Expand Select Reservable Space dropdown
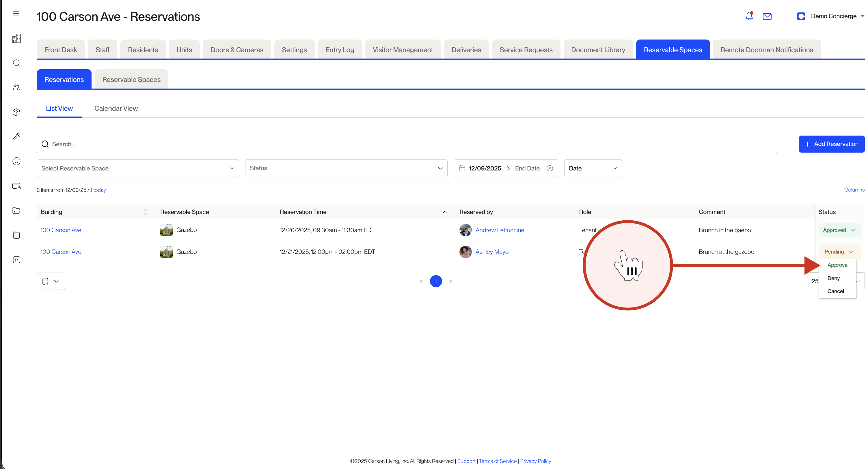Image resolution: width=868 pixels, height=469 pixels. coord(137,168)
